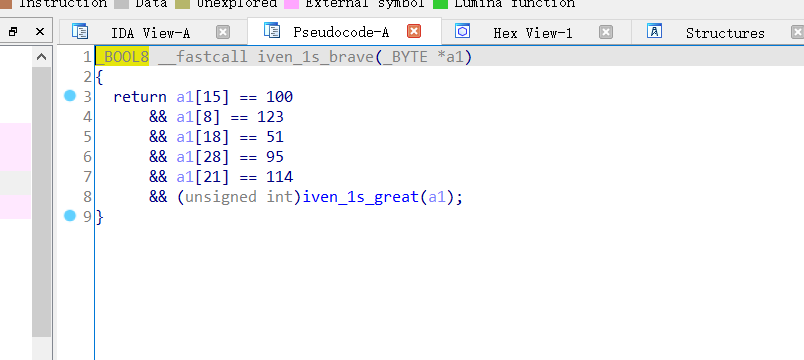
Task: Click the value 95 on line 6
Action: click(x=275, y=157)
